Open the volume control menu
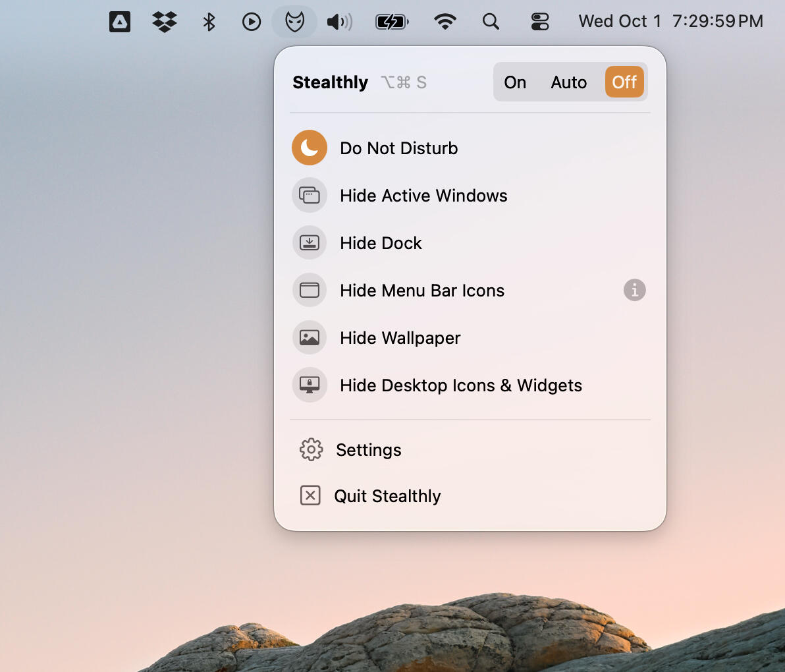The width and height of the screenshot is (785, 672). pyautogui.click(x=340, y=22)
